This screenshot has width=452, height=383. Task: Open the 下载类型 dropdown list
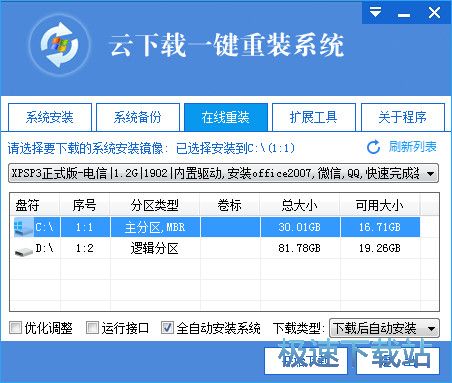[384, 328]
